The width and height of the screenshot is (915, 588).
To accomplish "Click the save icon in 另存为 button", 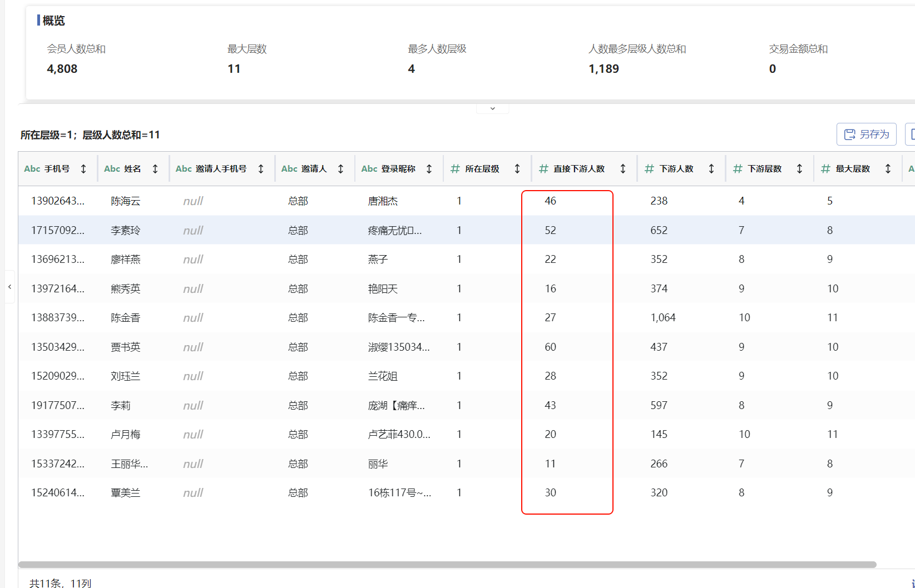I will click(x=849, y=134).
